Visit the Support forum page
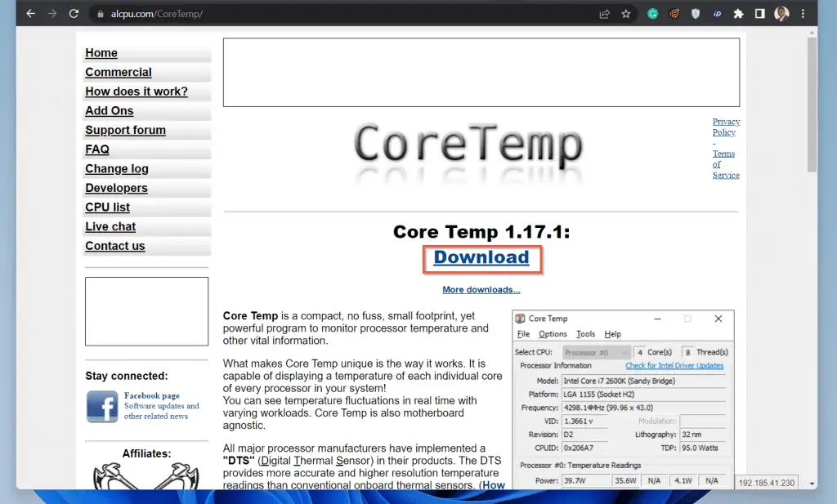This screenshot has height=504, width=837. 125,130
